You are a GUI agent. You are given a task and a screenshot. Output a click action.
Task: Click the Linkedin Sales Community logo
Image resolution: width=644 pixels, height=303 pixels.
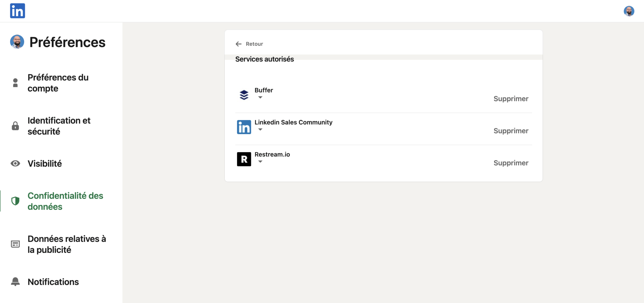[x=244, y=127]
